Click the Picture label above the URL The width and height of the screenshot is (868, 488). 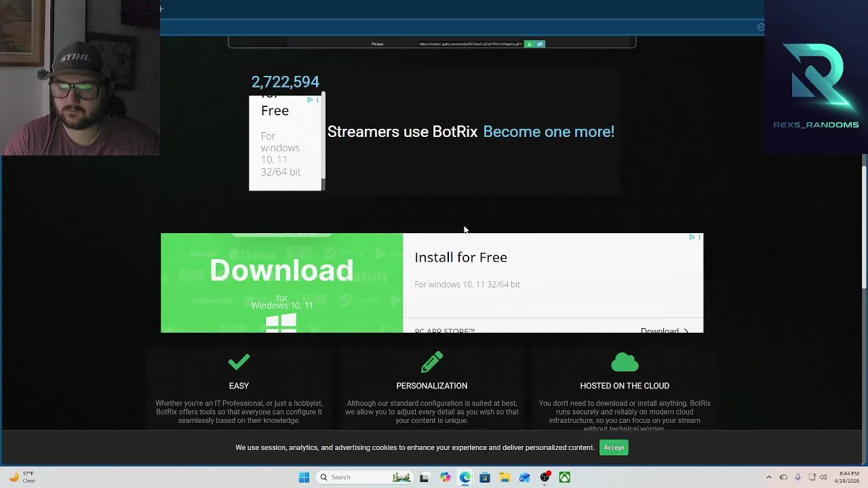pos(377,44)
